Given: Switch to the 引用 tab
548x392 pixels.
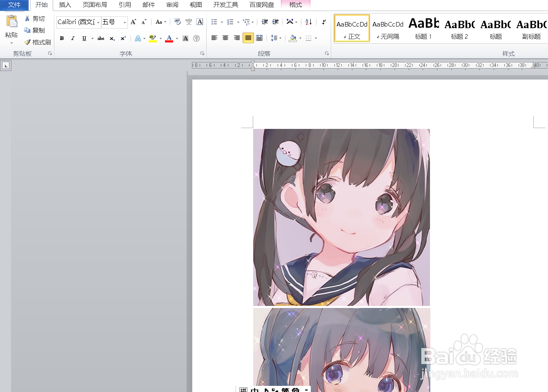Looking at the screenshot, I should coord(125,5).
